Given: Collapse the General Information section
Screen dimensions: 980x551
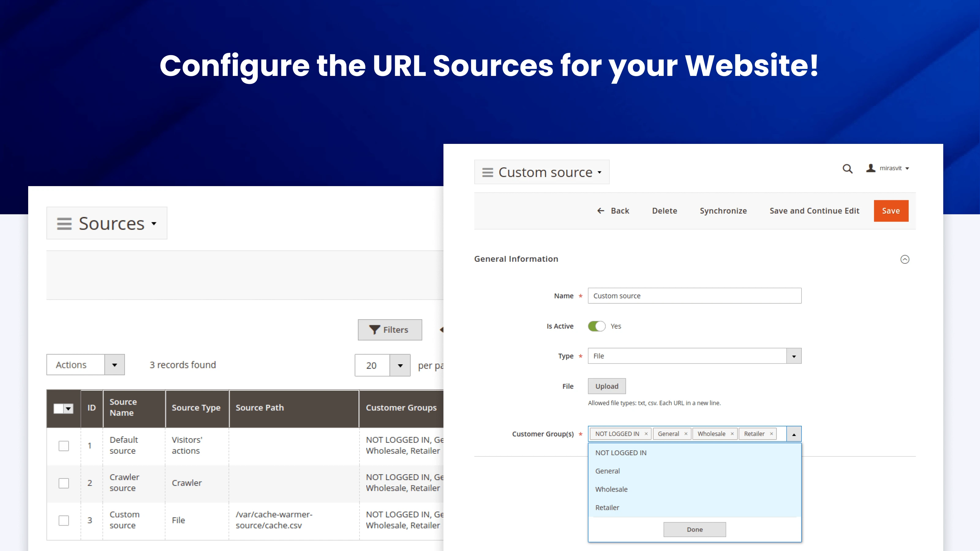Looking at the screenshot, I should 905,259.
